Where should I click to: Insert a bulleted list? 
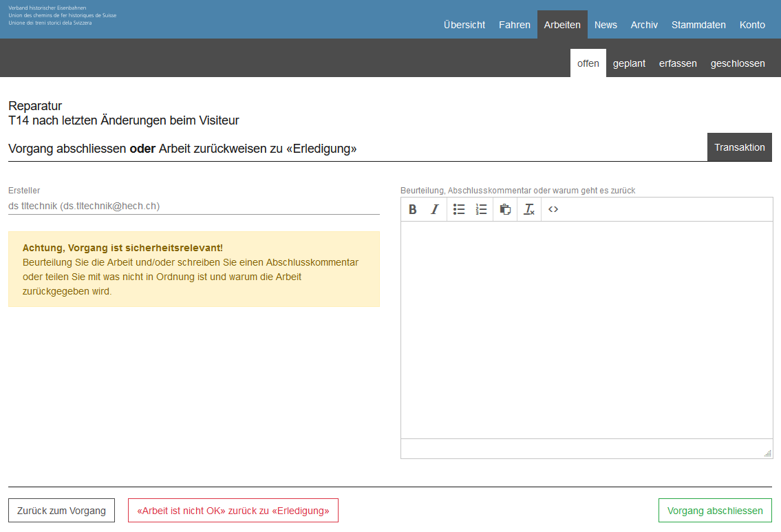[x=459, y=210]
